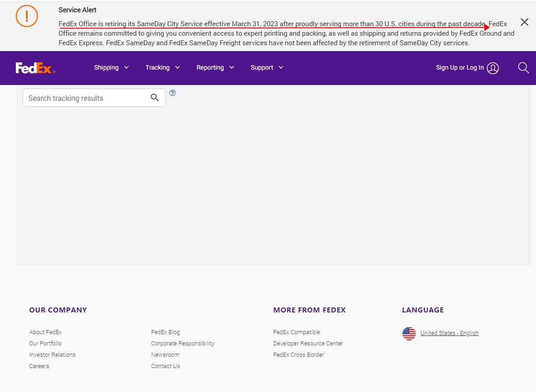The height and width of the screenshot is (392, 536).
Task: Expand the Reporting chevron arrow
Action: point(232,67)
